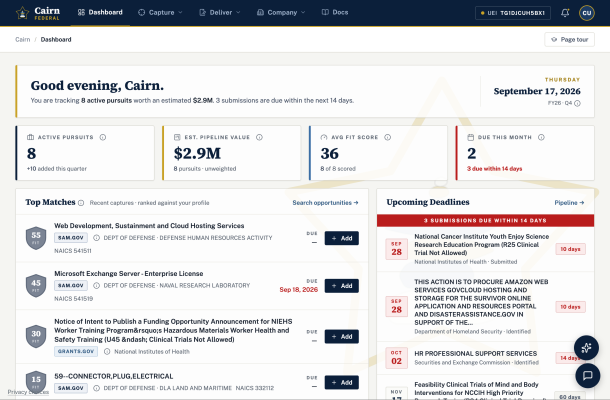Click the Cairn Federal logo
Image resolution: width=610 pixels, height=400 pixels.
coord(38,12)
